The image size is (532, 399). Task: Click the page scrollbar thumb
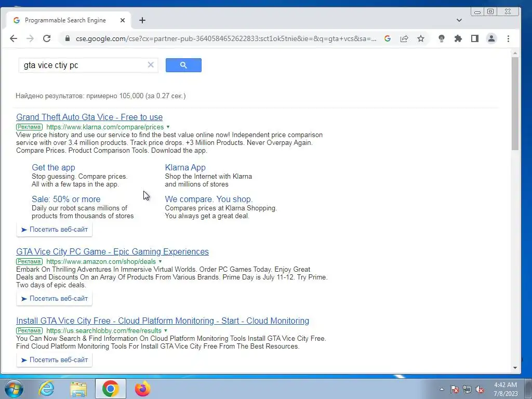click(x=515, y=103)
